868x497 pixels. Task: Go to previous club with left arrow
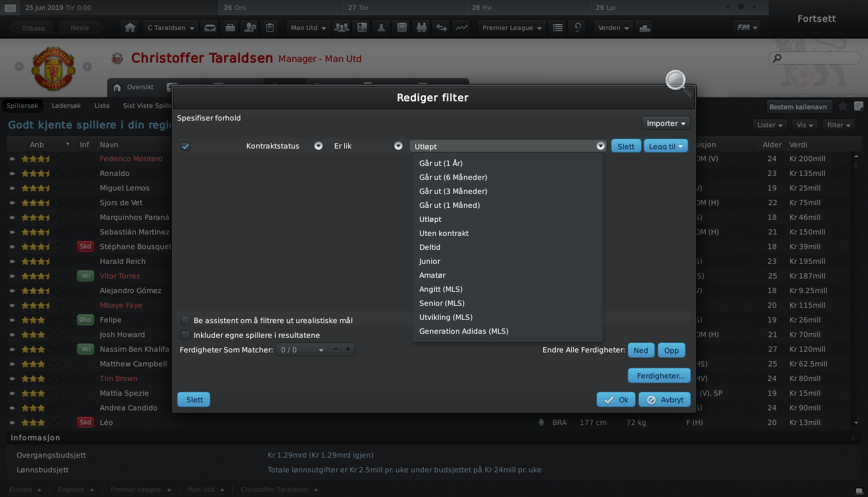19,67
